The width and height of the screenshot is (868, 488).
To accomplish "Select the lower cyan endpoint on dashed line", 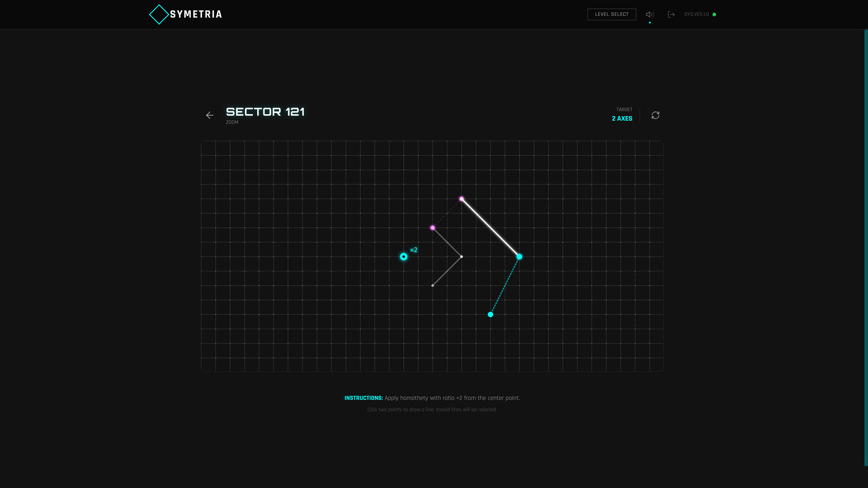I will tap(490, 314).
